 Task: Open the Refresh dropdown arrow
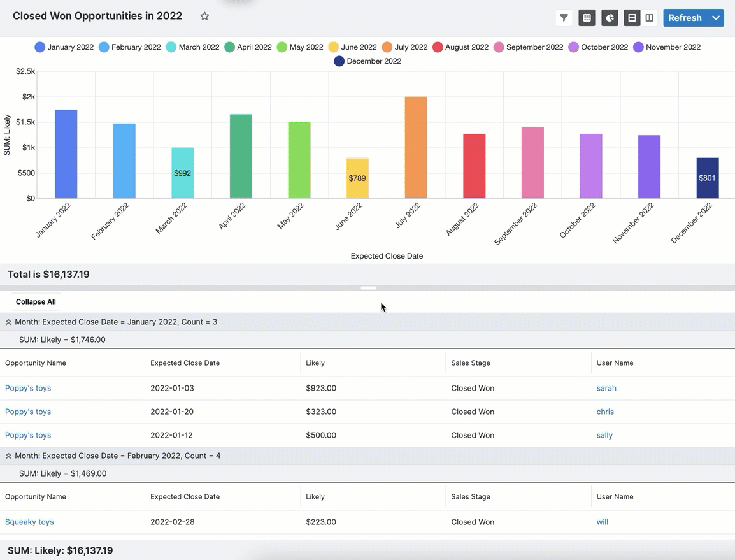coord(716,18)
